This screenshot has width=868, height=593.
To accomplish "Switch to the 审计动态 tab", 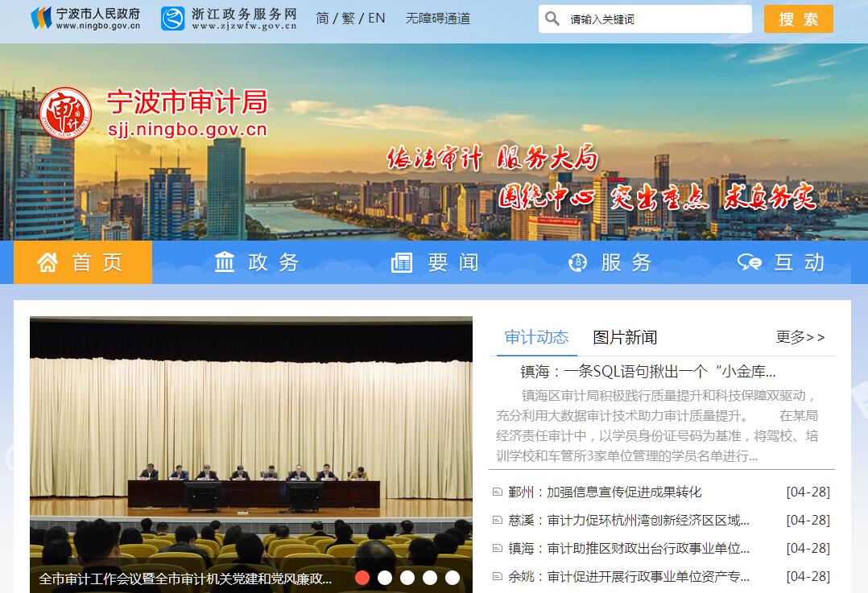I will pyautogui.click(x=536, y=337).
